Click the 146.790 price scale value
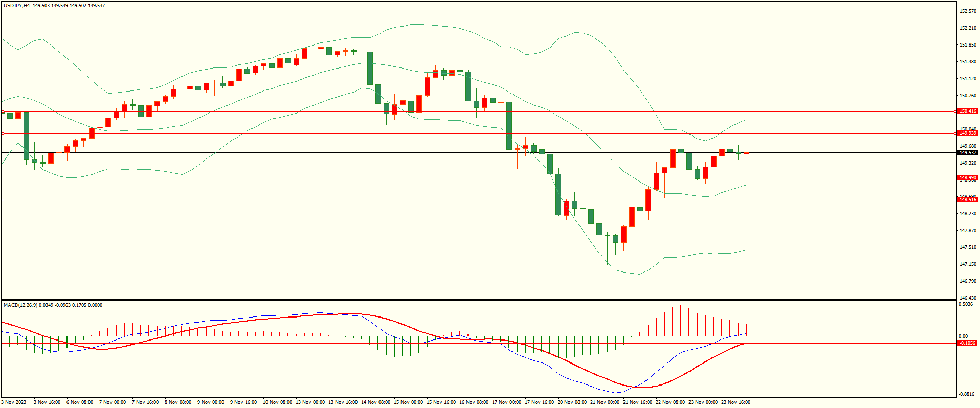The image size is (980, 408). click(x=968, y=281)
